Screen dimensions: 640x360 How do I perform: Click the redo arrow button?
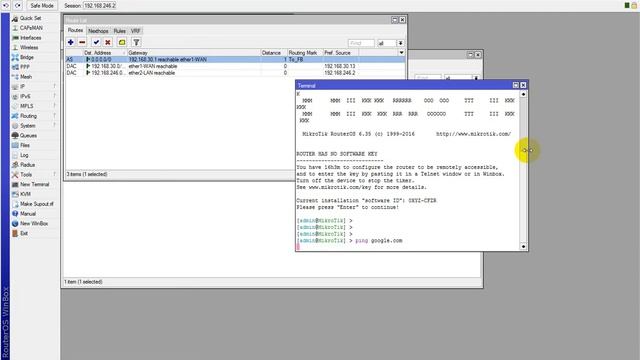click(x=18, y=6)
